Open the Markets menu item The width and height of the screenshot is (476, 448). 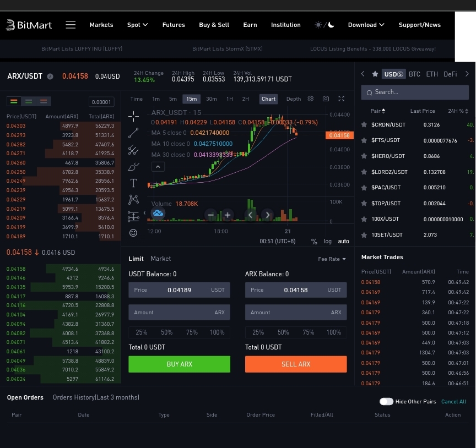pos(101,25)
